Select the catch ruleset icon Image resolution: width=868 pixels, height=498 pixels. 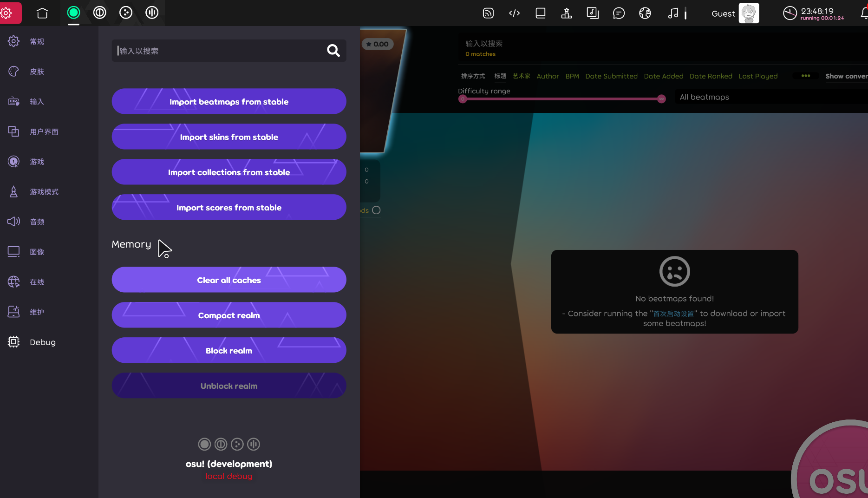[x=126, y=13]
